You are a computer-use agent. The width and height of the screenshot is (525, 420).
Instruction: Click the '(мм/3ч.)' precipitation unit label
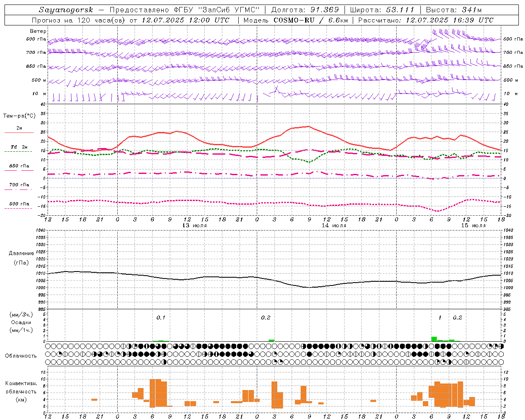pos(21,315)
